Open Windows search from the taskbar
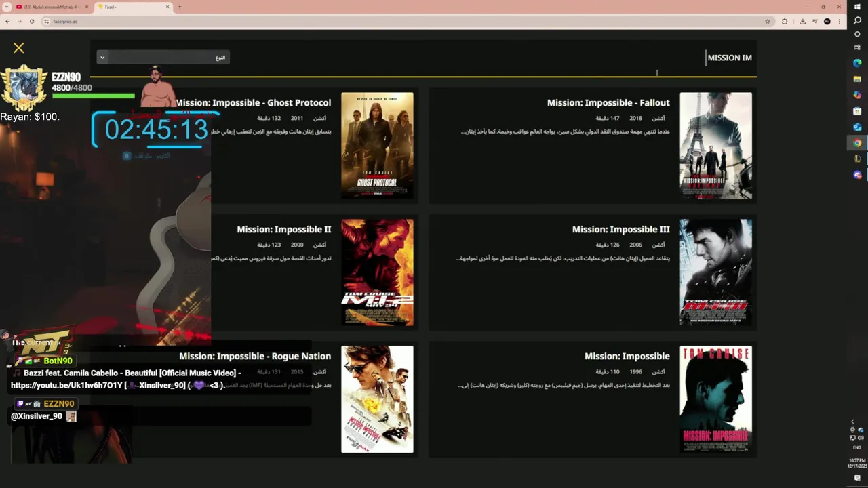 click(857, 20)
